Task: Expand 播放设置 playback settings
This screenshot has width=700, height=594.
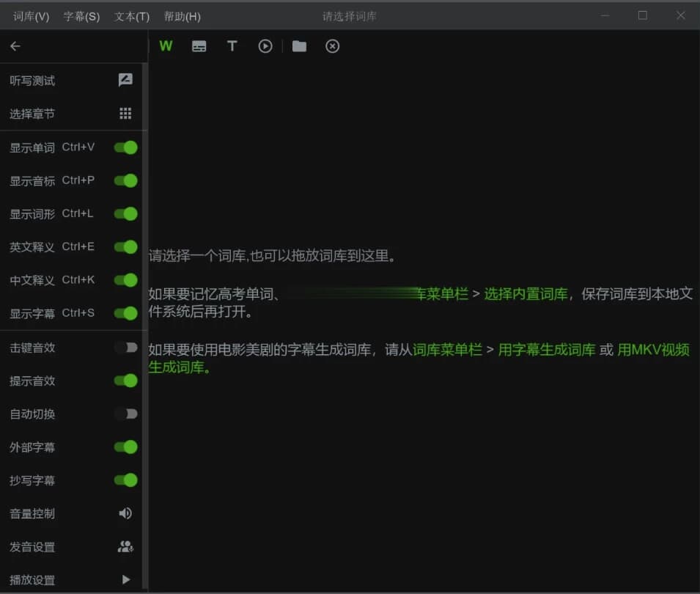Action: pyautogui.click(x=125, y=579)
